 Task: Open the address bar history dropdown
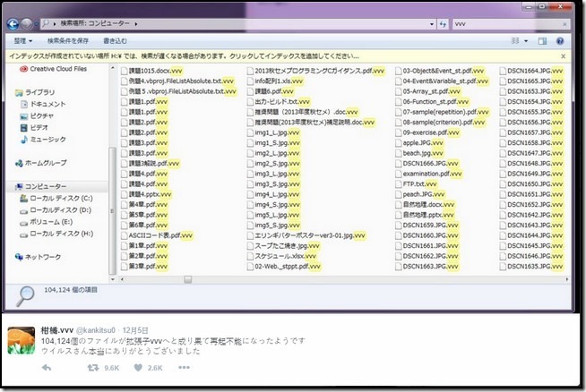[432, 24]
